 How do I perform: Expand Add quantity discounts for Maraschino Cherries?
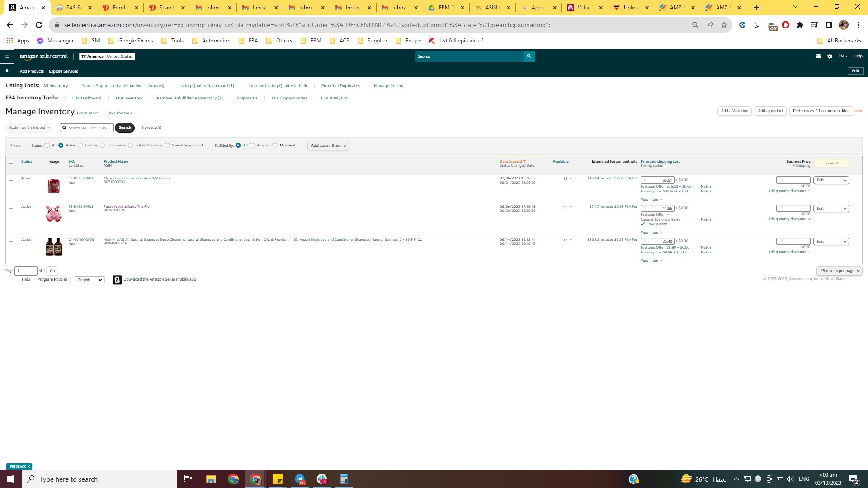(789, 191)
